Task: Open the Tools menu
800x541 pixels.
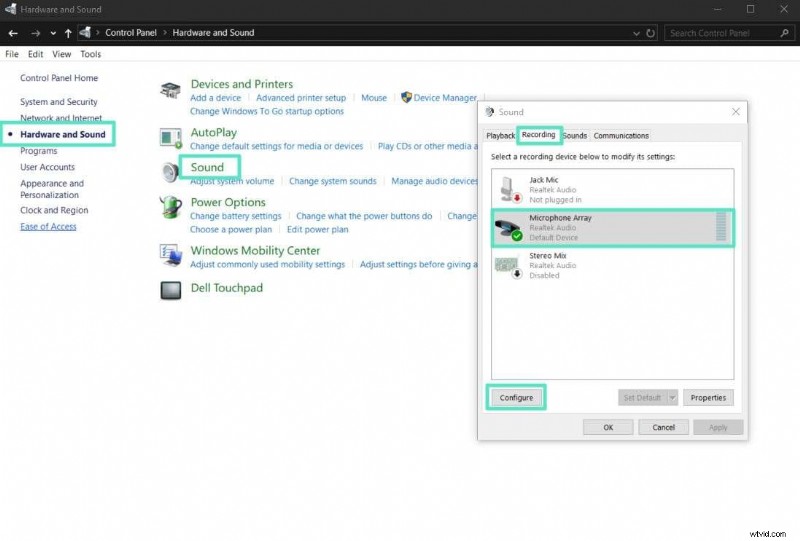Action: point(90,54)
